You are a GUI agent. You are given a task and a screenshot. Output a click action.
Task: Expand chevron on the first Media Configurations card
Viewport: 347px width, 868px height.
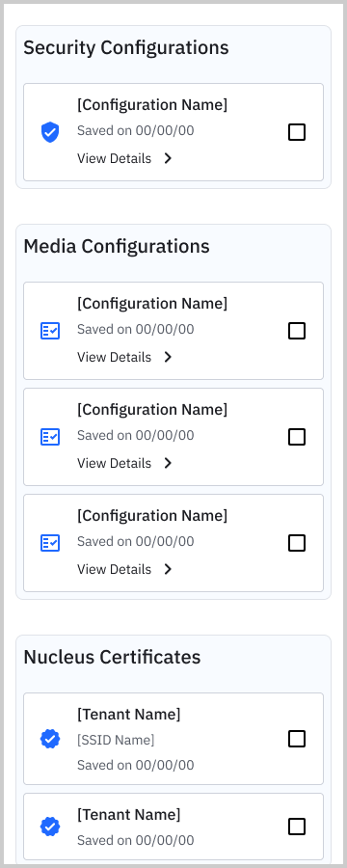coord(169,357)
